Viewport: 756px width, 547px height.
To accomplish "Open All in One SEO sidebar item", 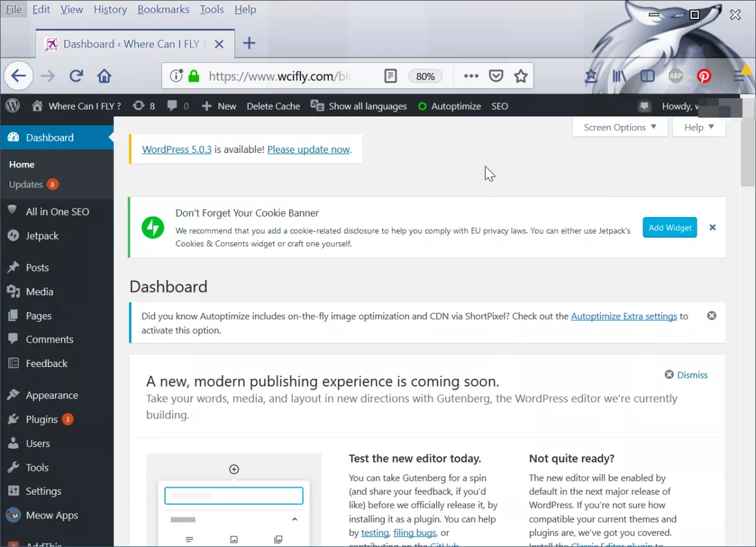I will click(57, 211).
